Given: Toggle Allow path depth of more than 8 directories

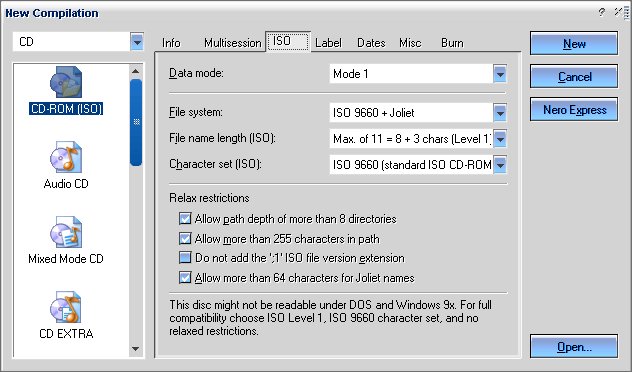Looking at the screenshot, I should point(185,219).
